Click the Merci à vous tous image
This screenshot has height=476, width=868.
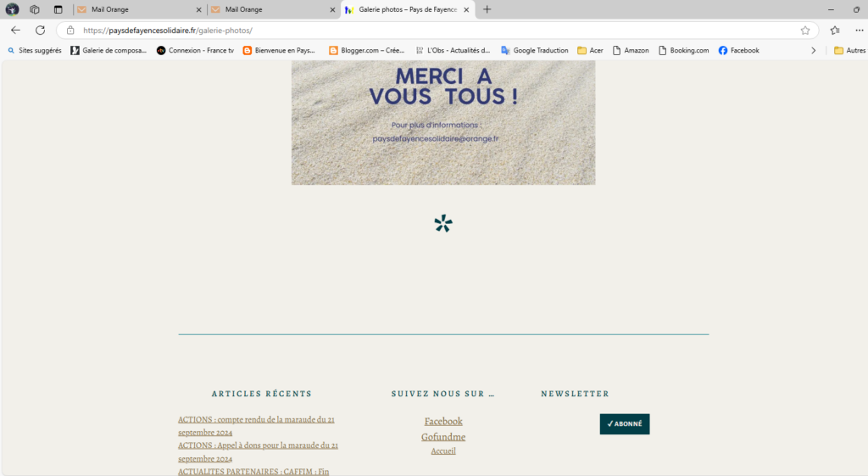pos(443,122)
